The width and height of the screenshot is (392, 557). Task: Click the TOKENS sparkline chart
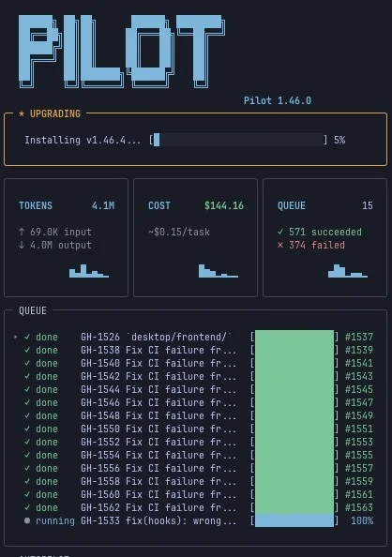point(89,271)
